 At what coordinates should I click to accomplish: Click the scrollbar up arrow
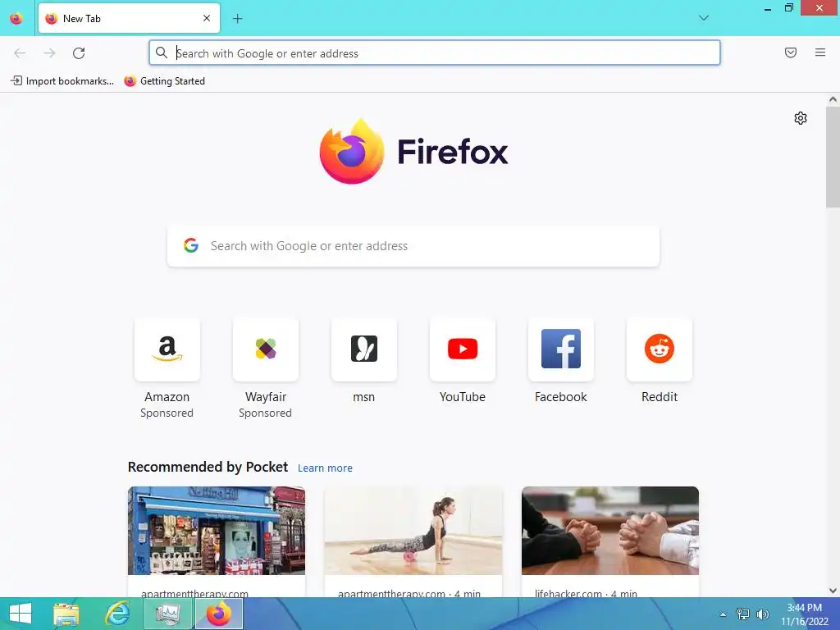[833, 99]
